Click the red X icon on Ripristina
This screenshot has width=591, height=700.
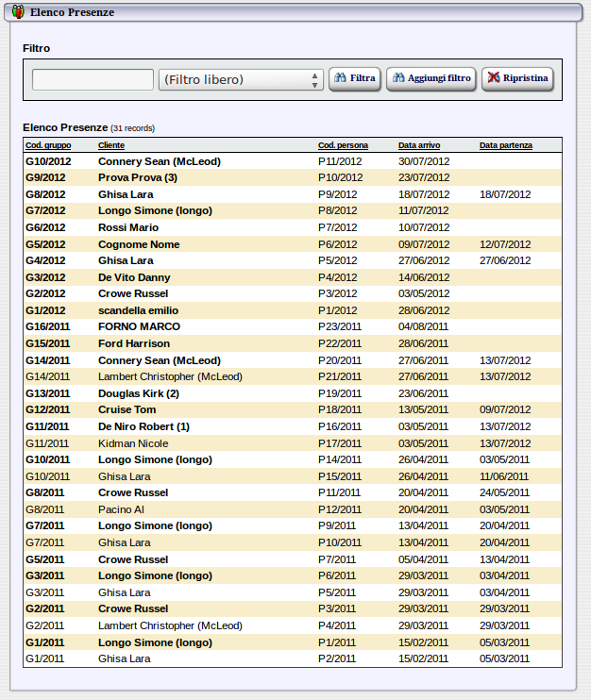tap(494, 78)
